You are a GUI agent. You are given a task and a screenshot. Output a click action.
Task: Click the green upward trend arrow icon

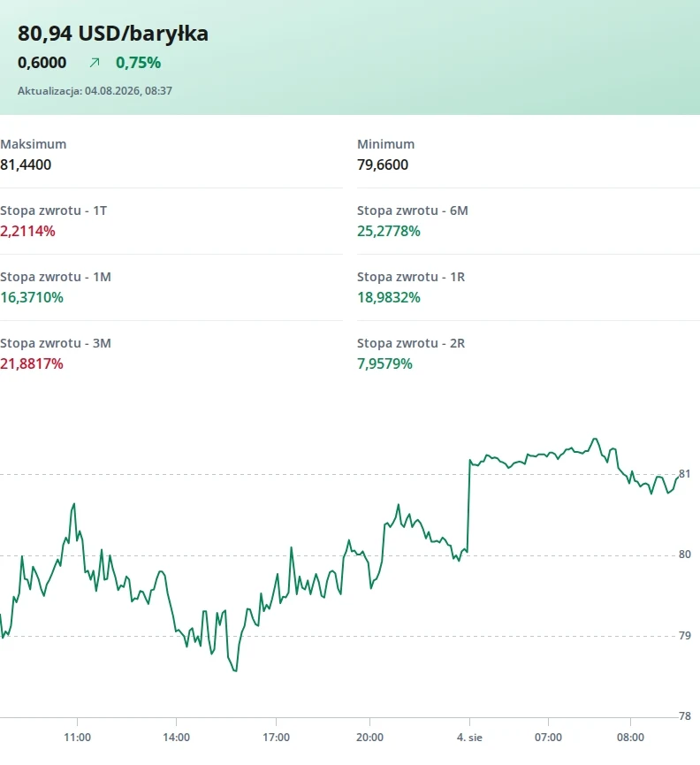pyautogui.click(x=95, y=63)
